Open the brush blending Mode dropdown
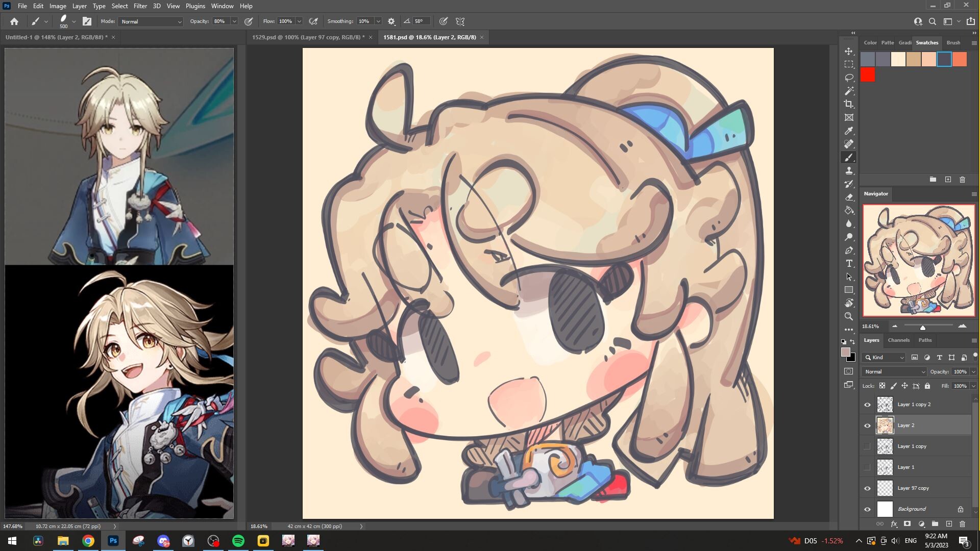Screen dimensions: 980x551 pos(151,21)
